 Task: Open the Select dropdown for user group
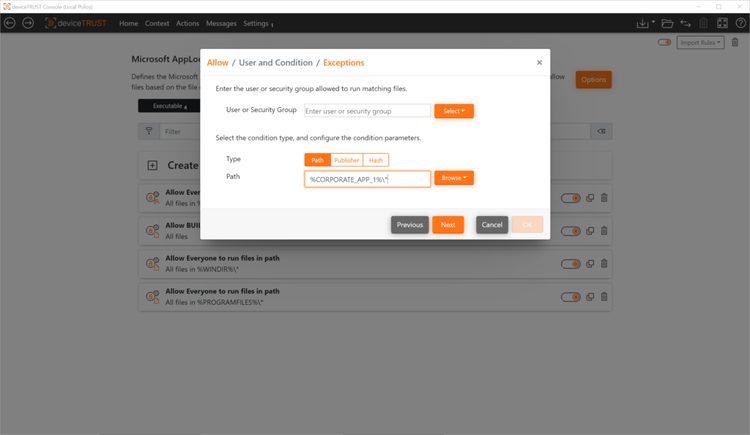point(454,111)
